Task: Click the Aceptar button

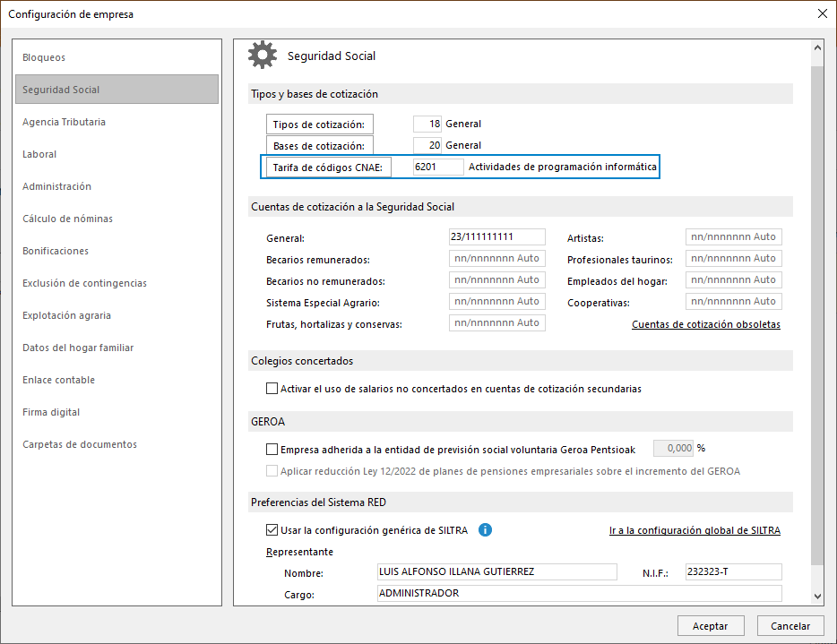Action: [x=711, y=626]
